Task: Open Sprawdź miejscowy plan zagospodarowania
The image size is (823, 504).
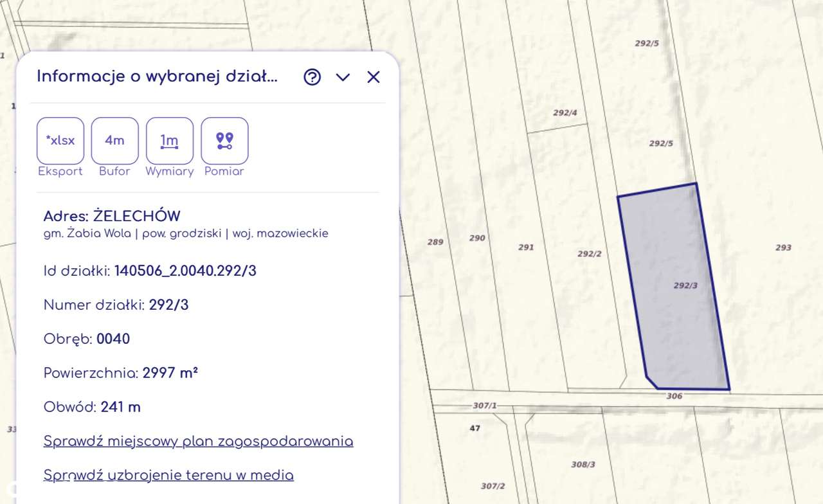Action: [198, 442]
